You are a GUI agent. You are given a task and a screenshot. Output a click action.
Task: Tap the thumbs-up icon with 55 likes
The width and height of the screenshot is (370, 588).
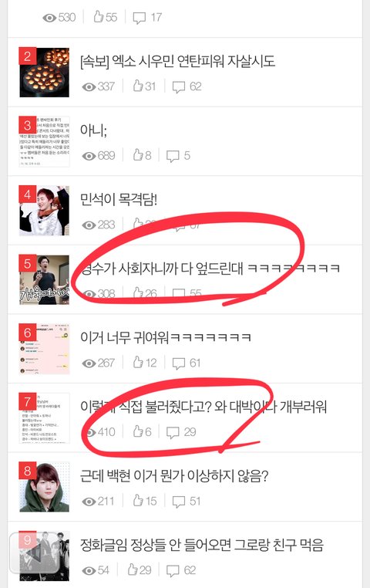pos(99,16)
